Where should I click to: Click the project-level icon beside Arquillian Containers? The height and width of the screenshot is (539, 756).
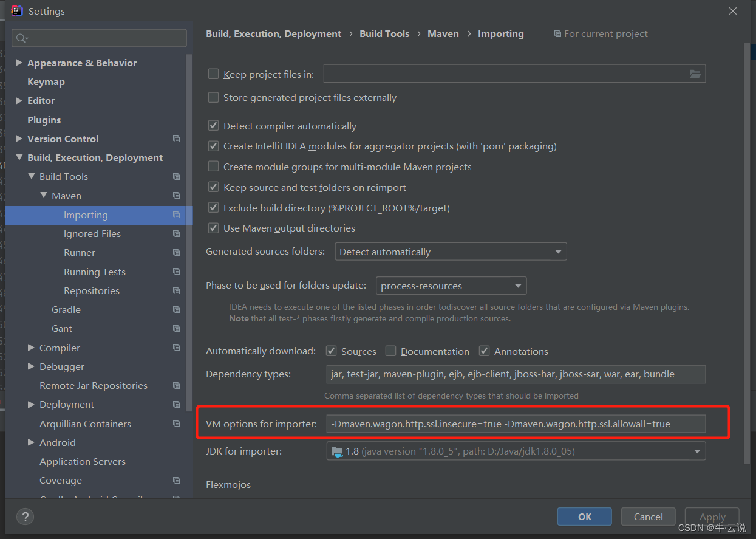click(x=176, y=424)
